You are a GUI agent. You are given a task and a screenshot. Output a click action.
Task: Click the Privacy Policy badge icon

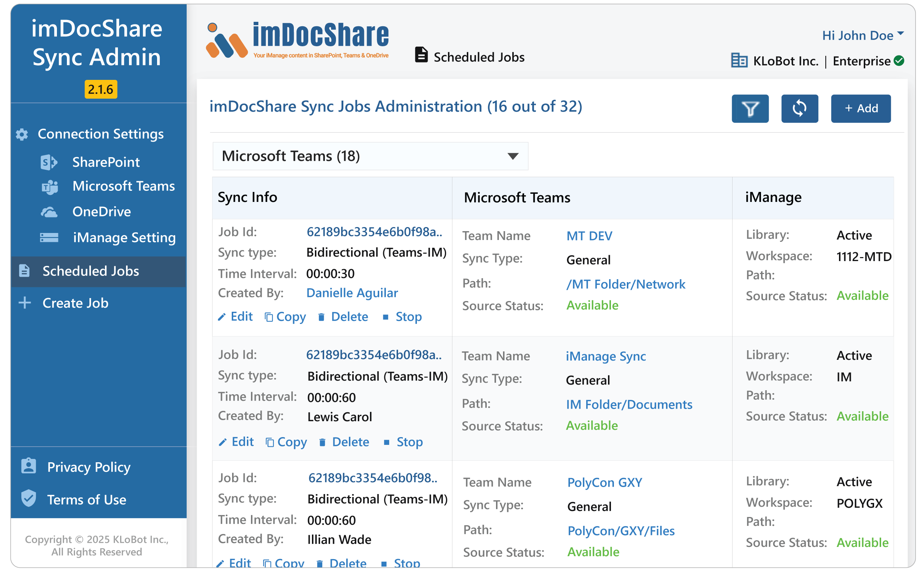(x=29, y=466)
